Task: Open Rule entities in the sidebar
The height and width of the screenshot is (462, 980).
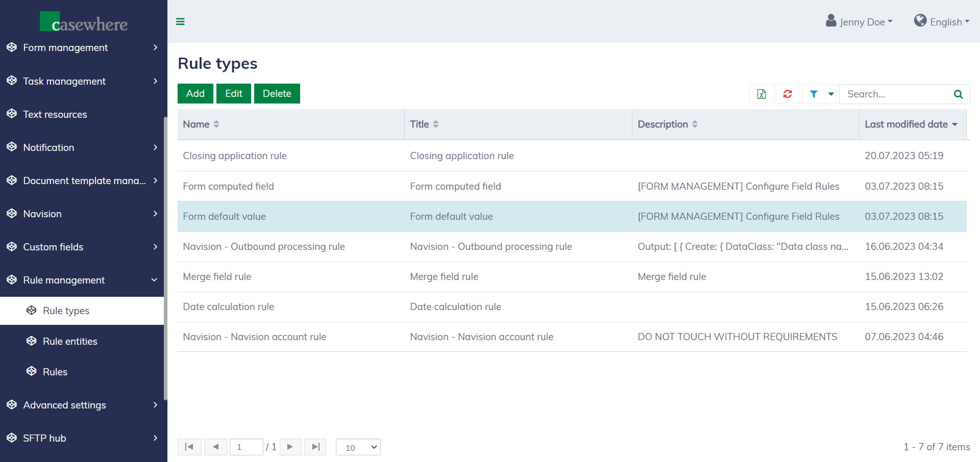Action: coord(70,341)
